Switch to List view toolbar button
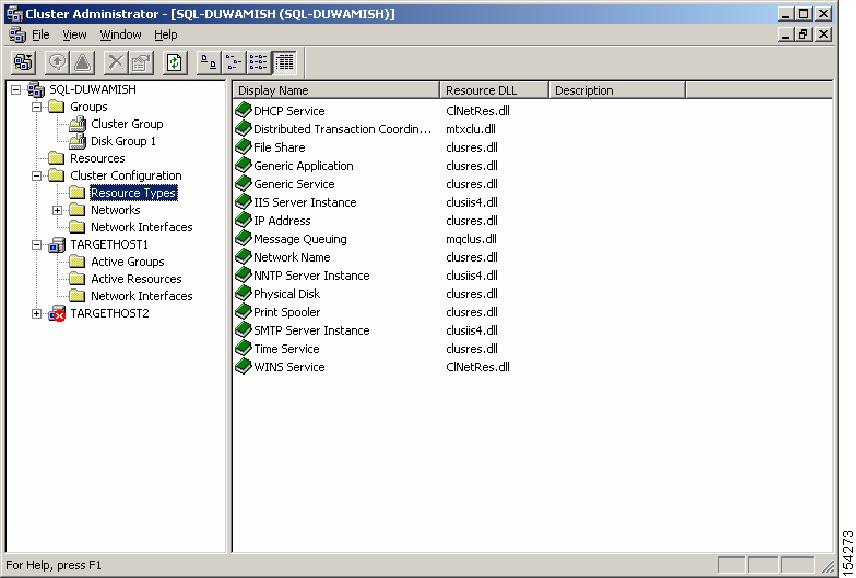 (258, 62)
